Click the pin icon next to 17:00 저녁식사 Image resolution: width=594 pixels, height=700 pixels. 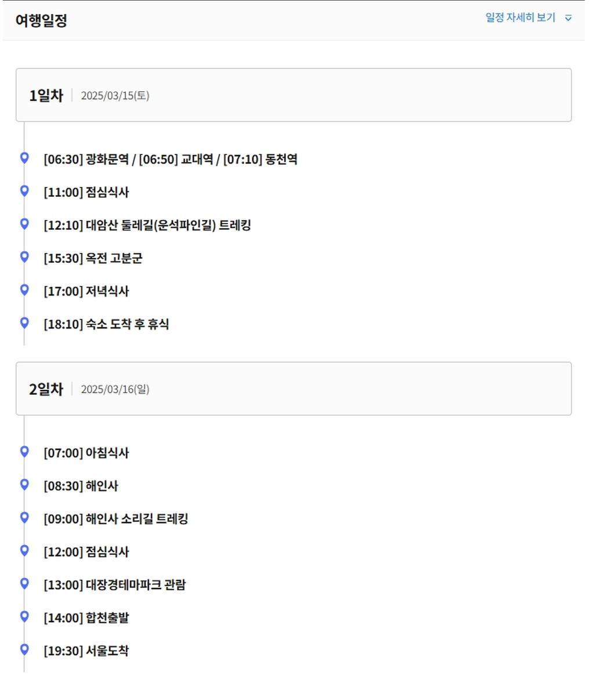(x=24, y=290)
